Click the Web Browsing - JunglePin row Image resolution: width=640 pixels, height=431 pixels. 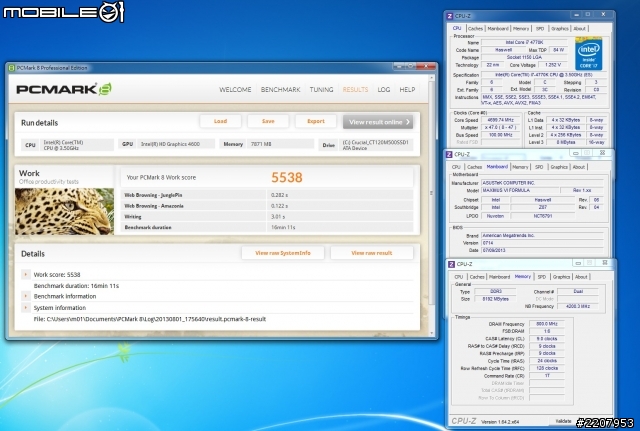pos(267,195)
